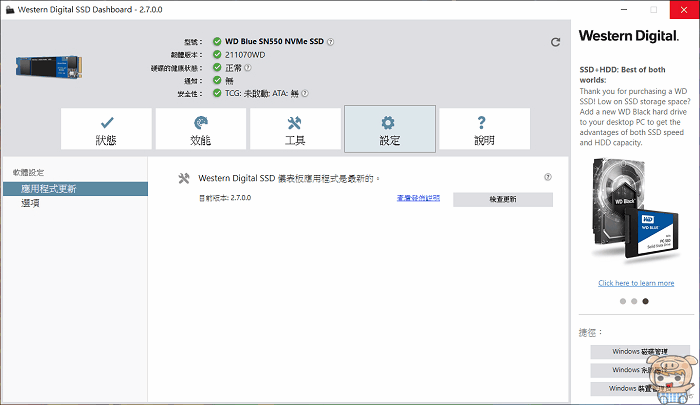The width and height of the screenshot is (700, 405).
Task: Click the wrench icon beside update message
Action: 183,179
